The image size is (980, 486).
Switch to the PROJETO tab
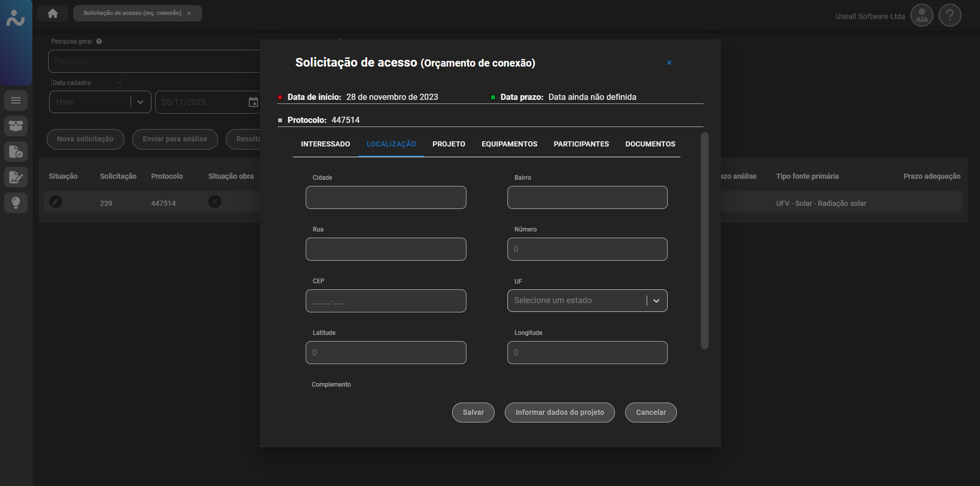449,144
